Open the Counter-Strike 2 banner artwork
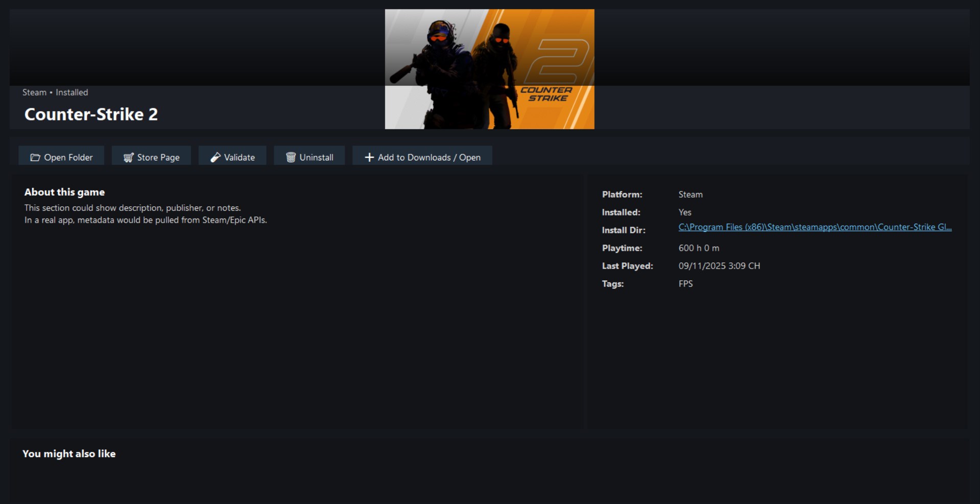980x504 pixels. (x=489, y=69)
